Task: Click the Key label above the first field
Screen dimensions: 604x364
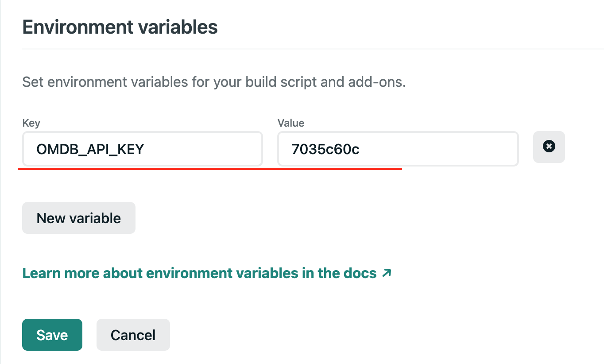Action: pyautogui.click(x=31, y=123)
